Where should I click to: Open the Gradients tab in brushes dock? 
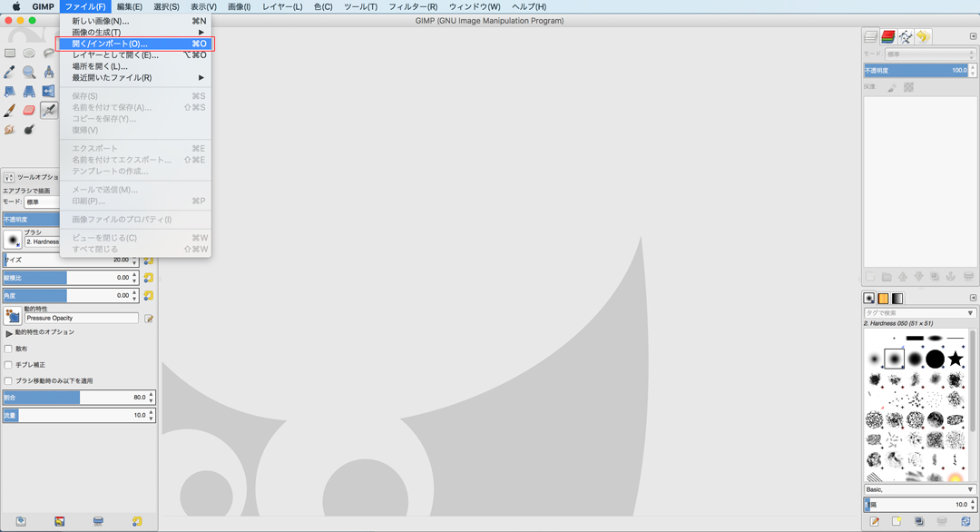coord(897,299)
